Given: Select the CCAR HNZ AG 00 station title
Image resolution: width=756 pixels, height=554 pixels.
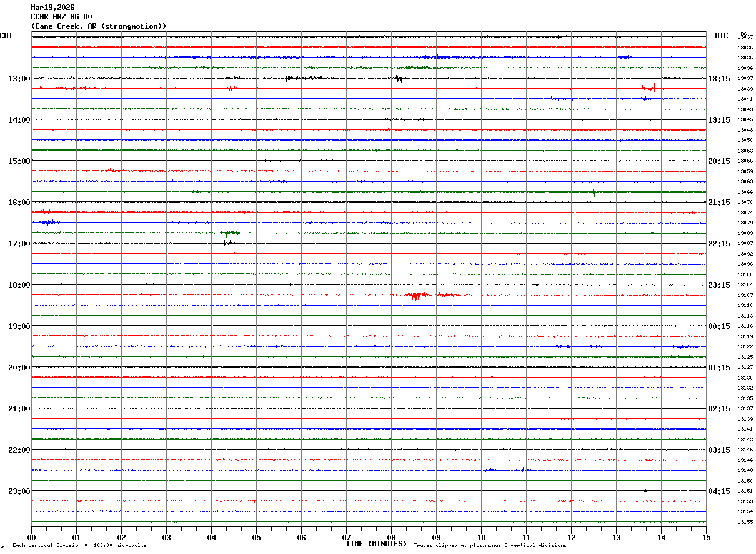Looking at the screenshot, I should click(x=61, y=17).
